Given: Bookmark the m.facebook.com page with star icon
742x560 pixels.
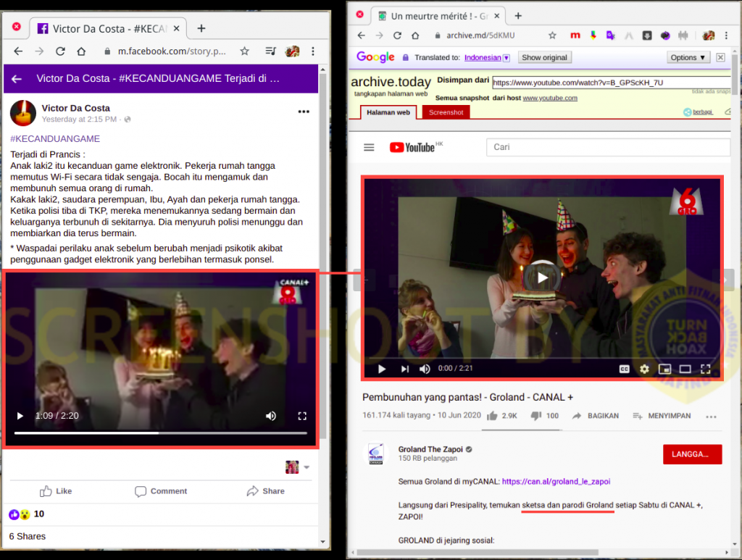Looking at the screenshot, I should pyautogui.click(x=244, y=51).
